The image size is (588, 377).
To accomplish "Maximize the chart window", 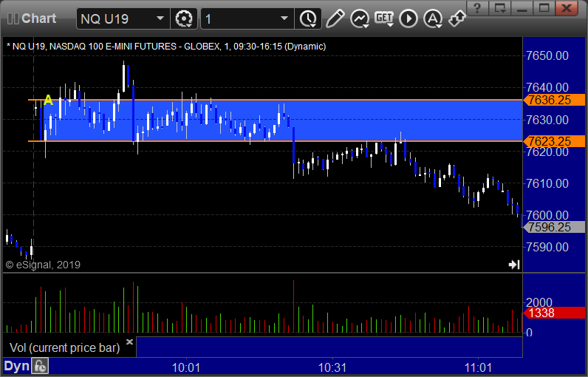I will pyautogui.click(x=544, y=8).
